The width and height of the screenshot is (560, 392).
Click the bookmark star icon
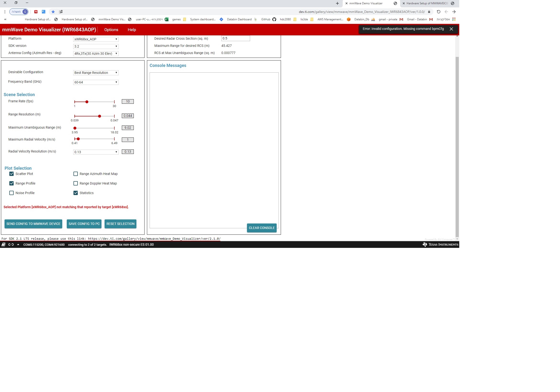pyautogui.click(x=53, y=12)
